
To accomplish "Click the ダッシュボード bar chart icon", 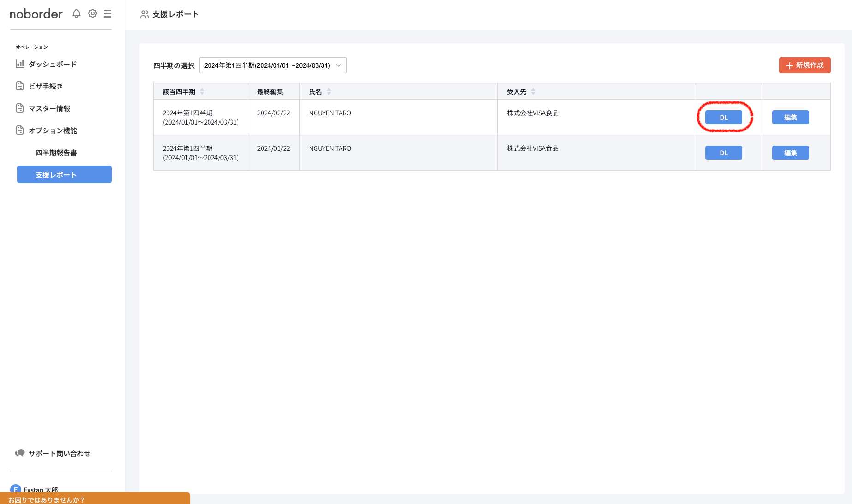I will [x=20, y=64].
